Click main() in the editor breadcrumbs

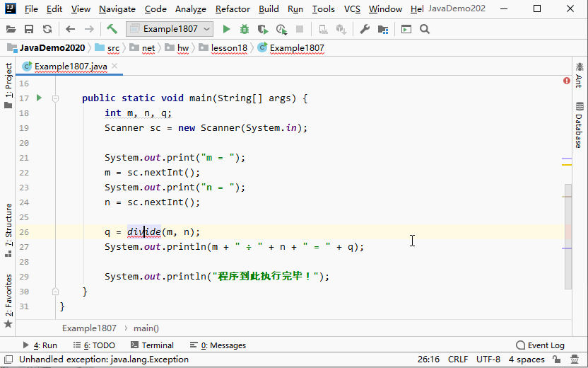[146, 328]
